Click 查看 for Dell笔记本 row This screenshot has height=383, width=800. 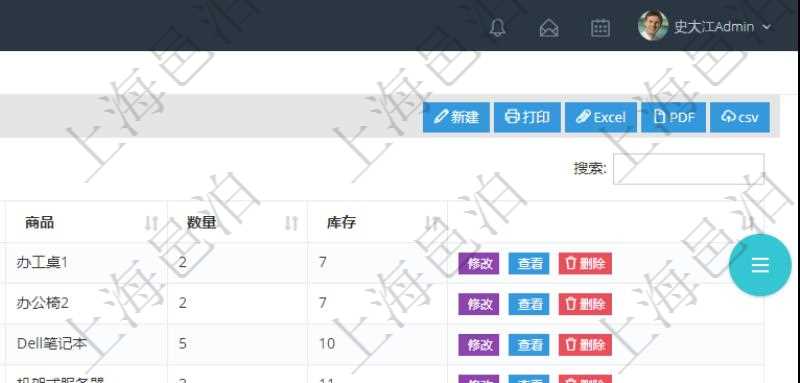pyautogui.click(x=529, y=345)
